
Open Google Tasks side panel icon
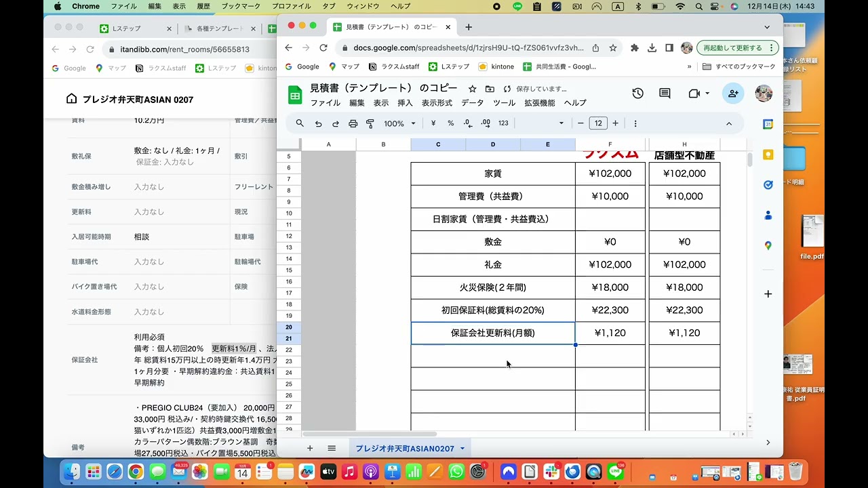(x=768, y=184)
